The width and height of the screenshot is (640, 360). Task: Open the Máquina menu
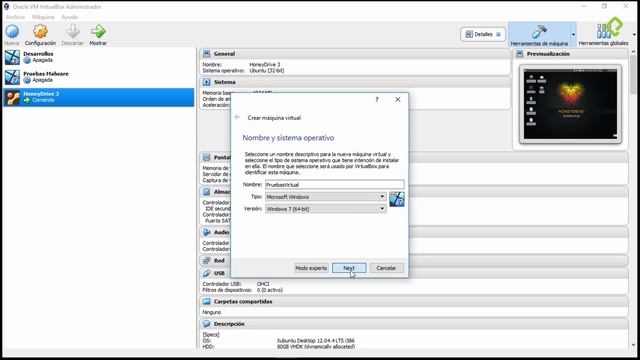click(x=43, y=17)
